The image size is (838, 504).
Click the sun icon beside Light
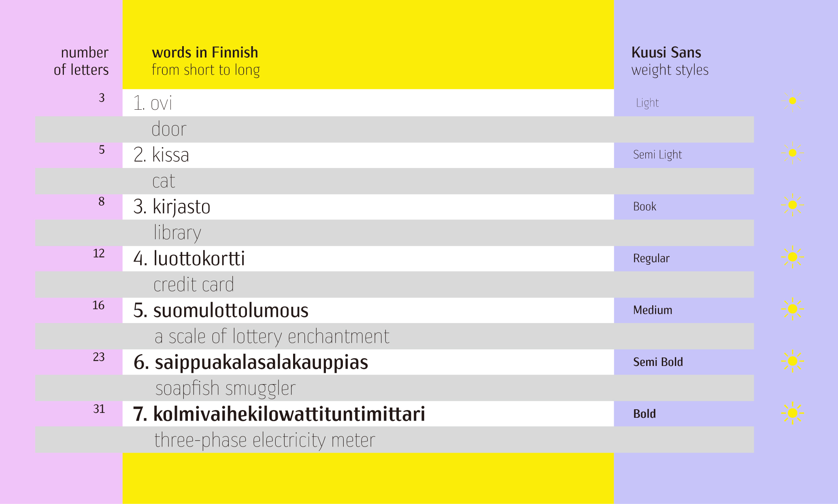point(793,101)
